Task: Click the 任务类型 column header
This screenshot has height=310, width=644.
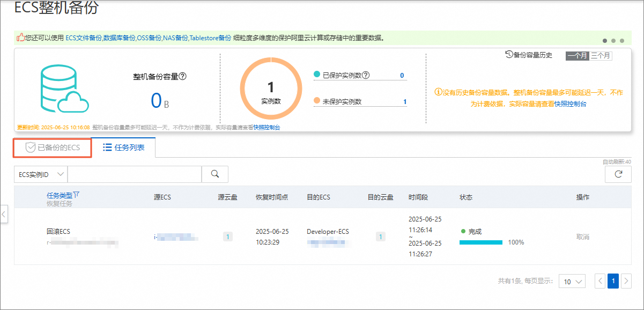Action: pos(59,195)
